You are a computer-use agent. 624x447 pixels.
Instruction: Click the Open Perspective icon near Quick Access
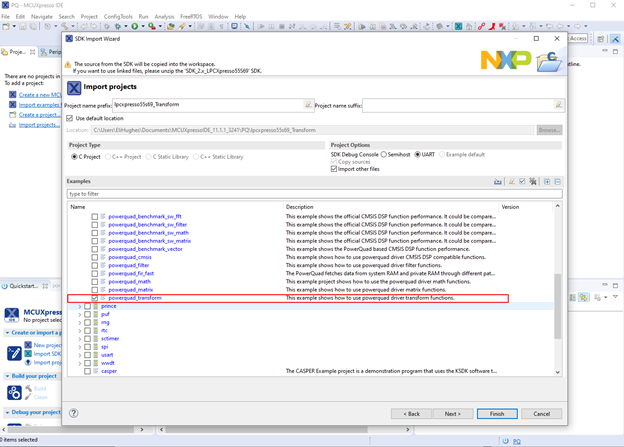point(601,39)
